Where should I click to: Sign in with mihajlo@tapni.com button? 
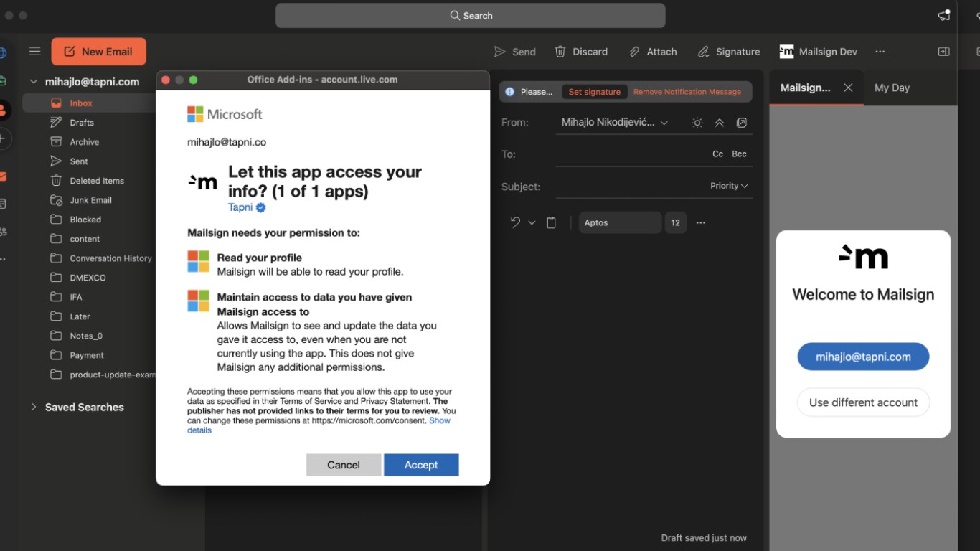[863, 357]
